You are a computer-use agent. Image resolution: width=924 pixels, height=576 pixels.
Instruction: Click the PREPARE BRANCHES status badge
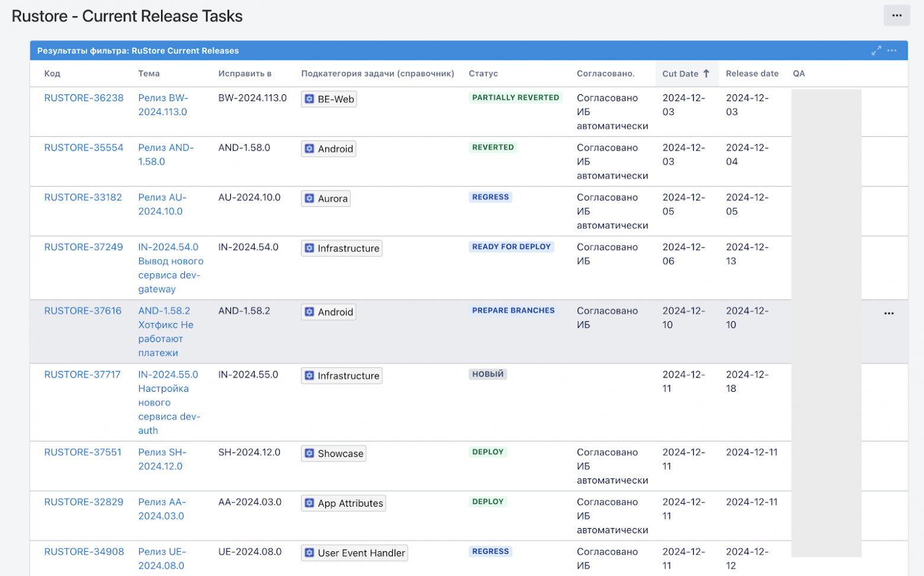[x=513, y=311]
